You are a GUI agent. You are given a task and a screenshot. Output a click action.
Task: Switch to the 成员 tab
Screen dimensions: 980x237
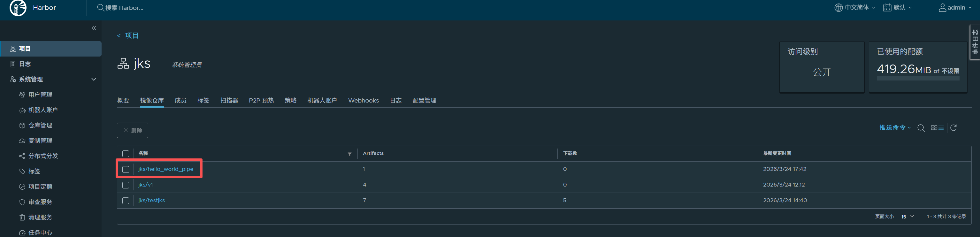pos(180,100)
